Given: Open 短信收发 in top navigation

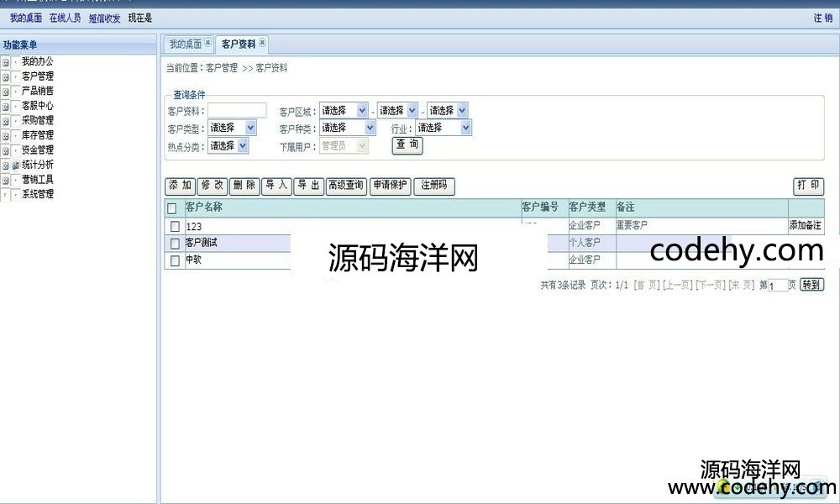Looking at the screenshot, I should 104,18.
